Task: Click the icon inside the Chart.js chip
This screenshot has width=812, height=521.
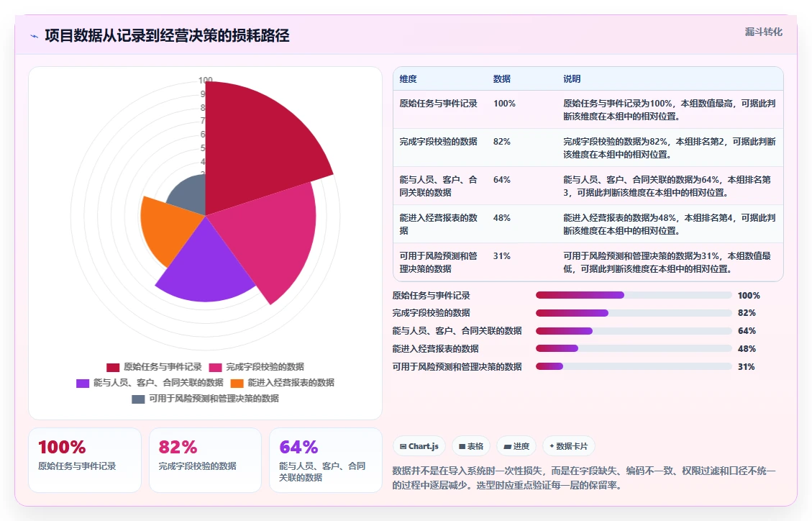Action: 403,446
